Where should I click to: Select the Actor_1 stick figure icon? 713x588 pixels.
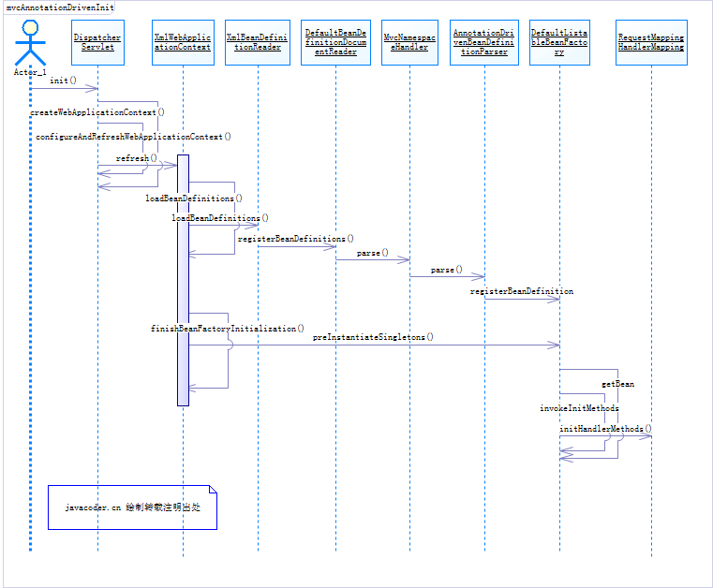(x=30, y=43)
